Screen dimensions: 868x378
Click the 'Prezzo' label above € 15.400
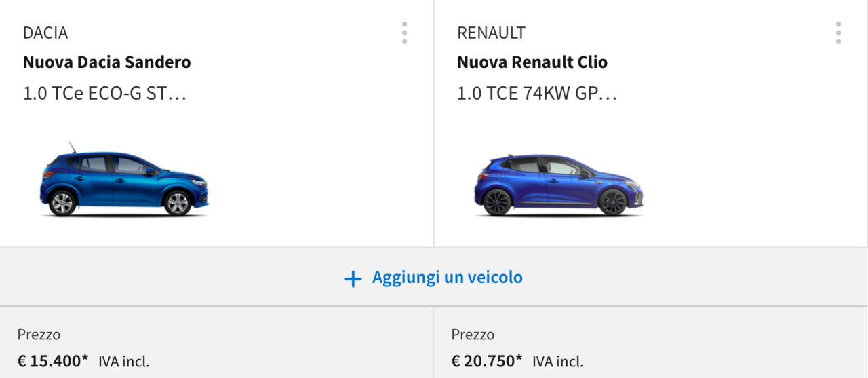pos(39,335)
